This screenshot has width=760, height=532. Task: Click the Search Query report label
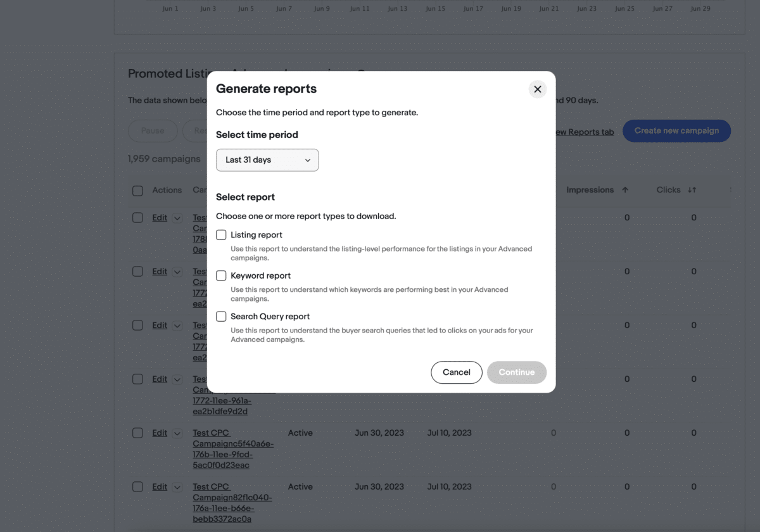click(270, 316)
